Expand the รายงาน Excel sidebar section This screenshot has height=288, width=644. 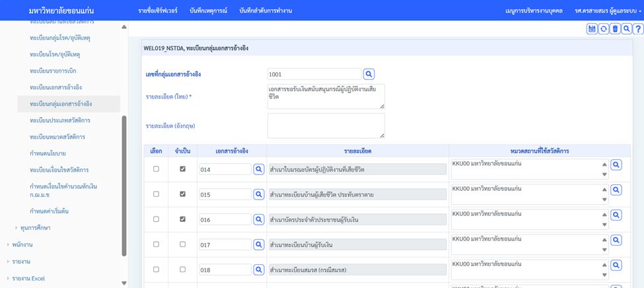pos(8,279)
